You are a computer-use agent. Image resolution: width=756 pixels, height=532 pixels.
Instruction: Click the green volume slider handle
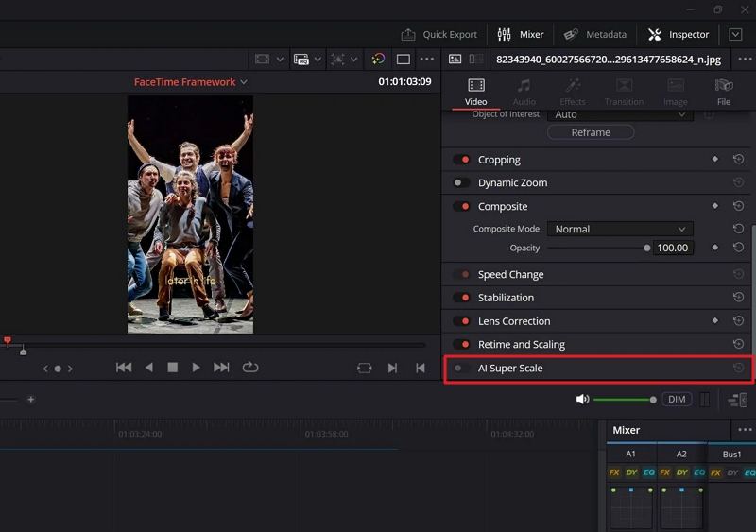click(x=653, y=400)
